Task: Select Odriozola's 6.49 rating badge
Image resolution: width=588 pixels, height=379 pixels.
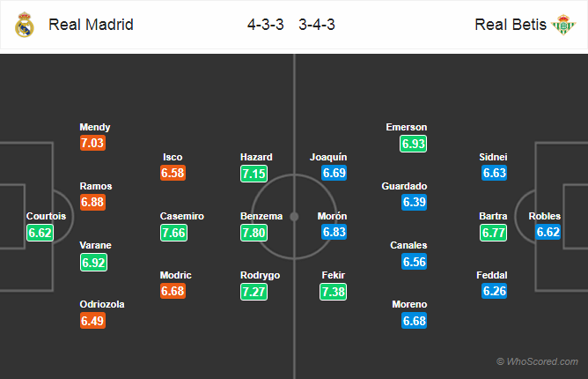Action: [92, 321]
